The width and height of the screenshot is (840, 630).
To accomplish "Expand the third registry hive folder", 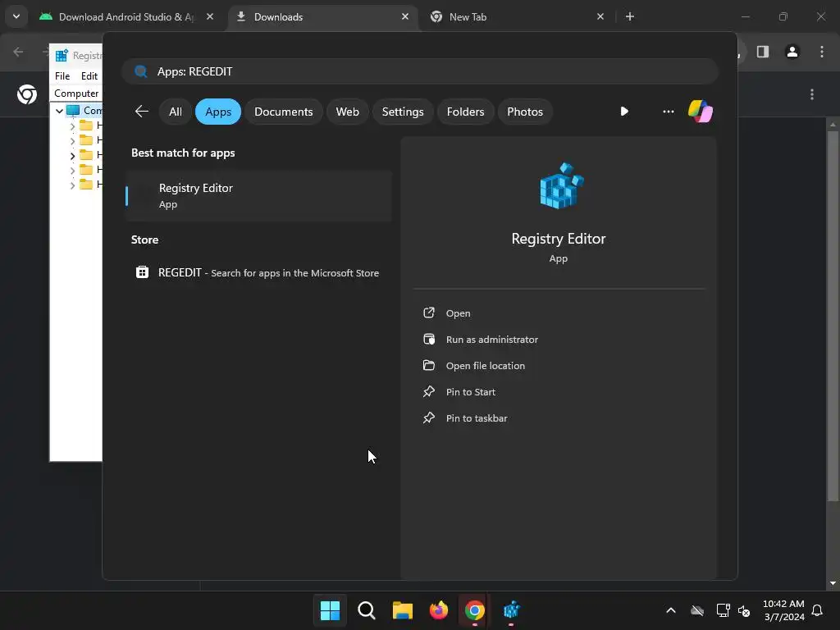I will tap(72, 156).
